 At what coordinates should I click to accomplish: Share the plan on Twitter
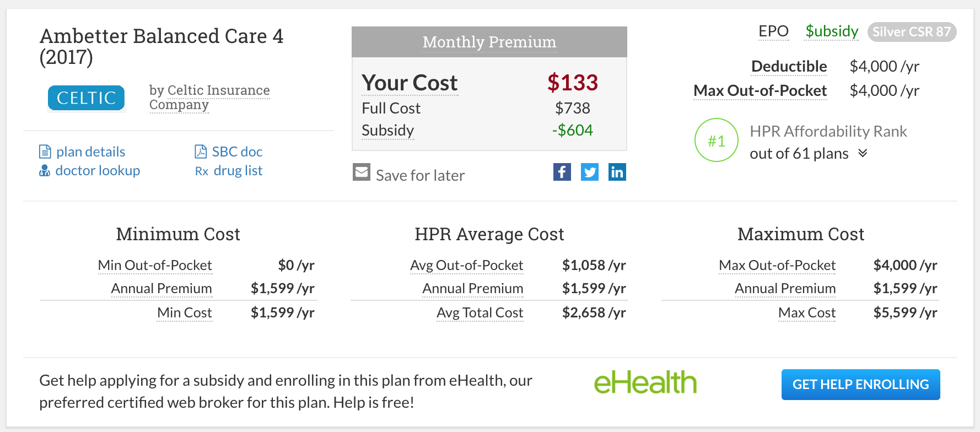coord(590,172)
